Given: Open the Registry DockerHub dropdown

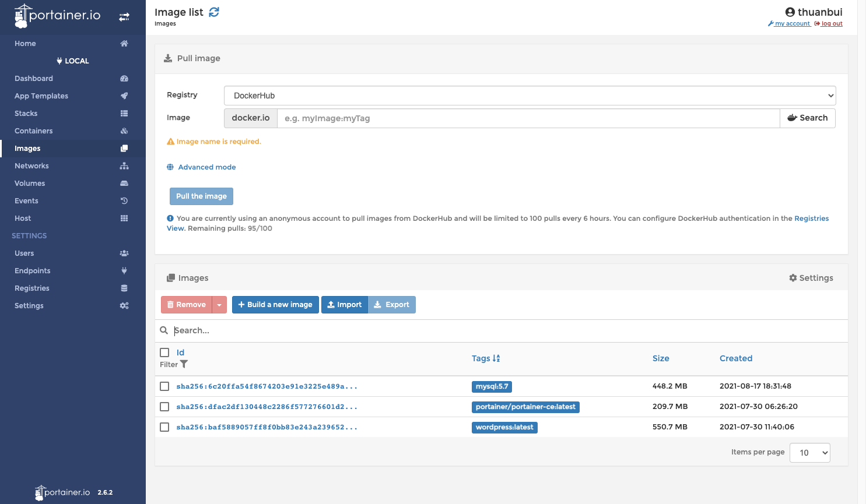Looking at the screenshot, I should click(530, 96).
